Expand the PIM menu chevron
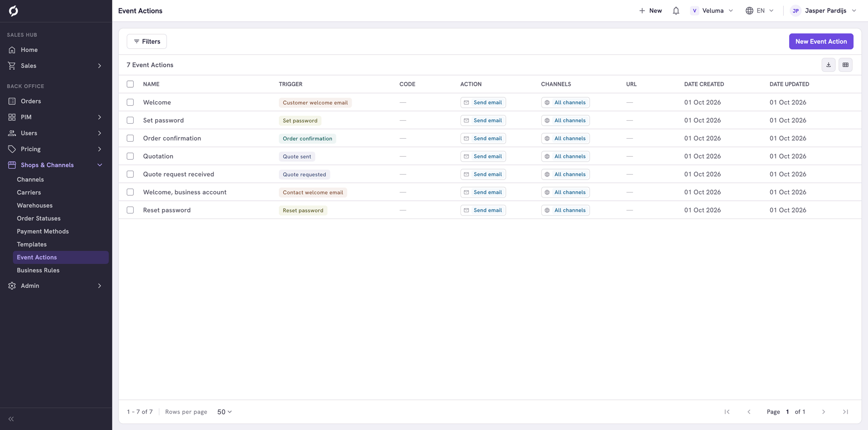The width and height of the screenshot is (868, 430). (x=100, y=117)
